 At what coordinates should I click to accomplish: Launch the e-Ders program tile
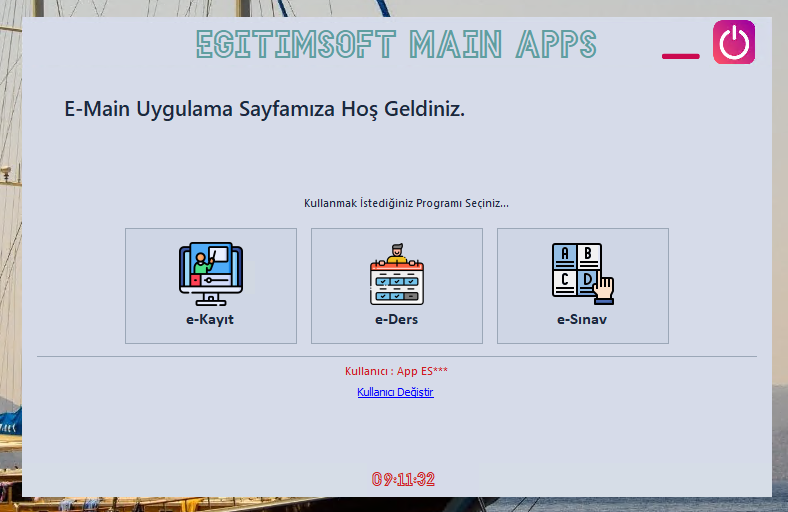[x=397, y=286]
